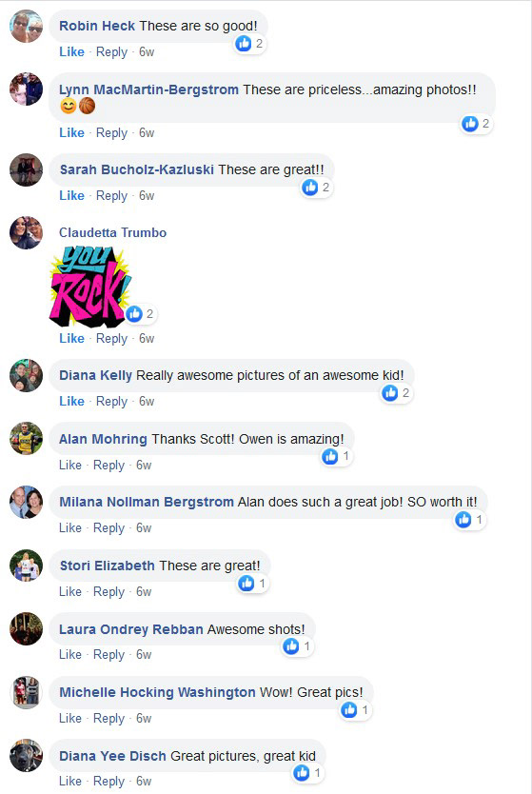Unlike Robin Heck's comment

[x=71, y=52]
